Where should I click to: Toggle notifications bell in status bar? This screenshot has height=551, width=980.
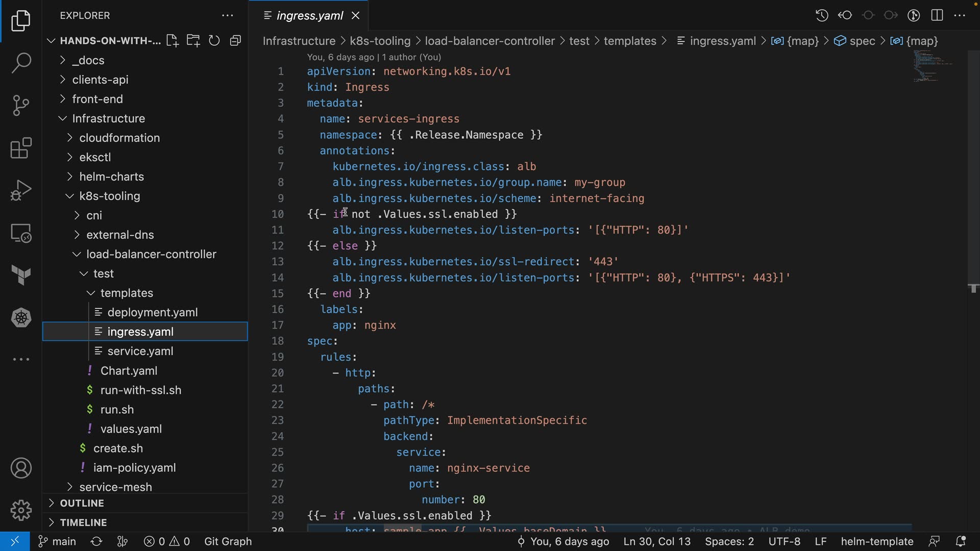click(961, 541)
